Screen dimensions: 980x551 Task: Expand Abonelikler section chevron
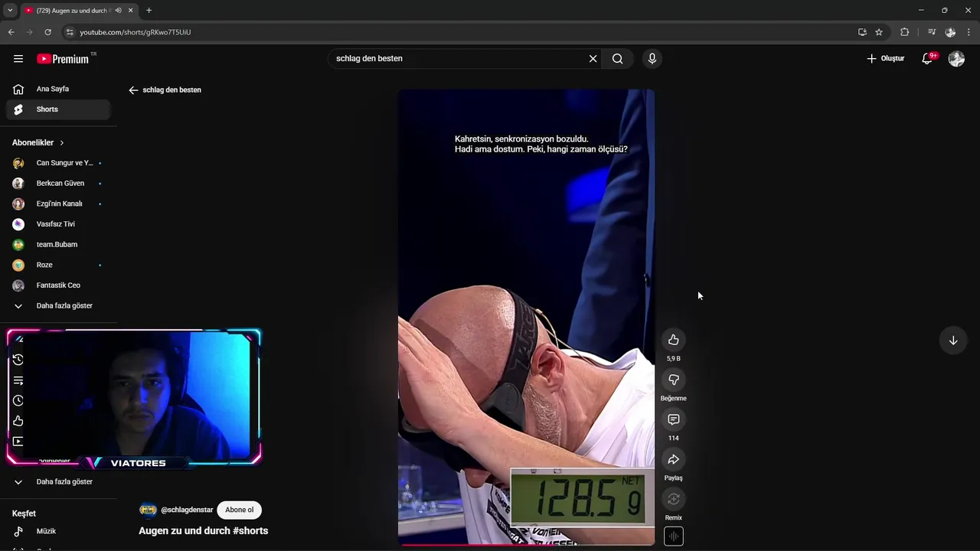pyautogui.click(x=62, y=143)
